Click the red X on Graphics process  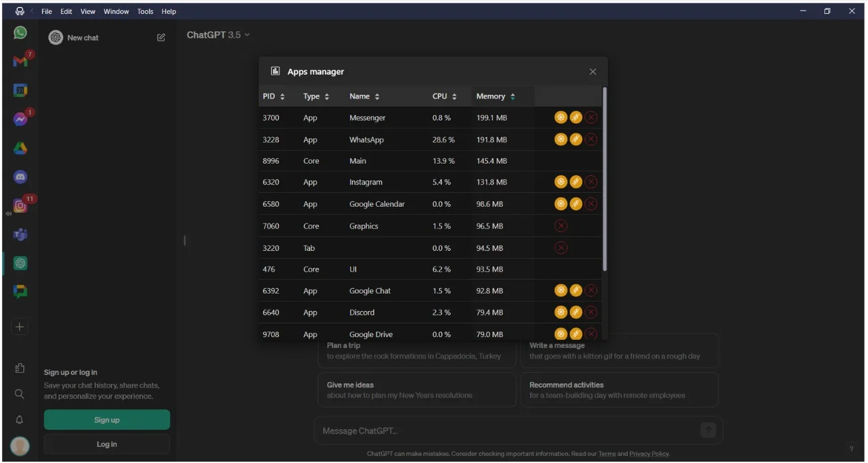pyautogui.click(x=561, y=226)
